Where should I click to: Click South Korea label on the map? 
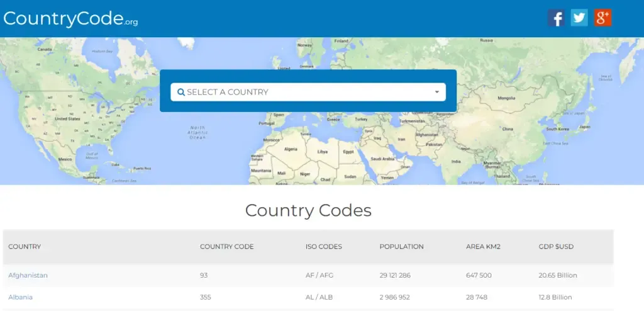[x=557, y=129]
